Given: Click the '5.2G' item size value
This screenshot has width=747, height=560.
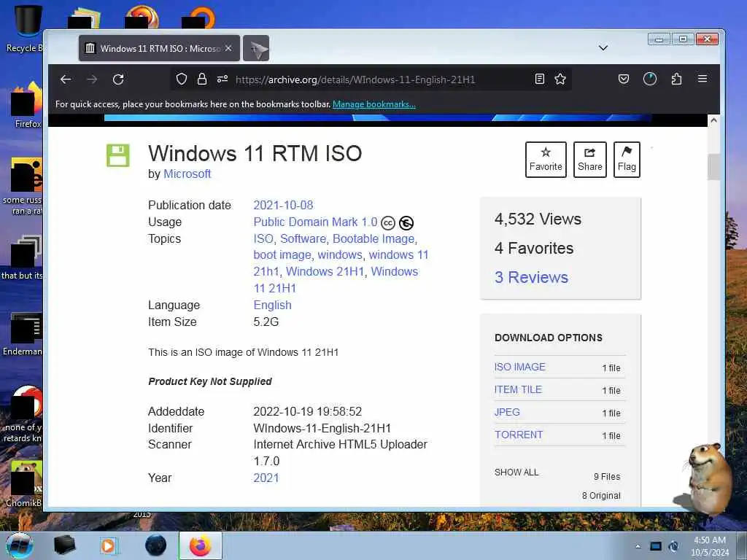Looking at the screenshot, I should [266, 322].
